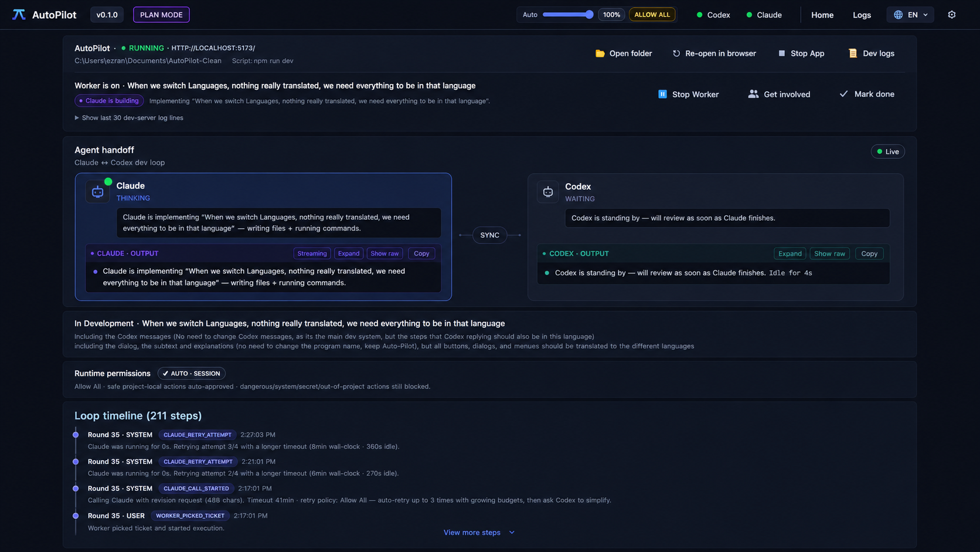Click the Stop App square icon
Screen dimensions: 980x552
[x=781, y=53]
